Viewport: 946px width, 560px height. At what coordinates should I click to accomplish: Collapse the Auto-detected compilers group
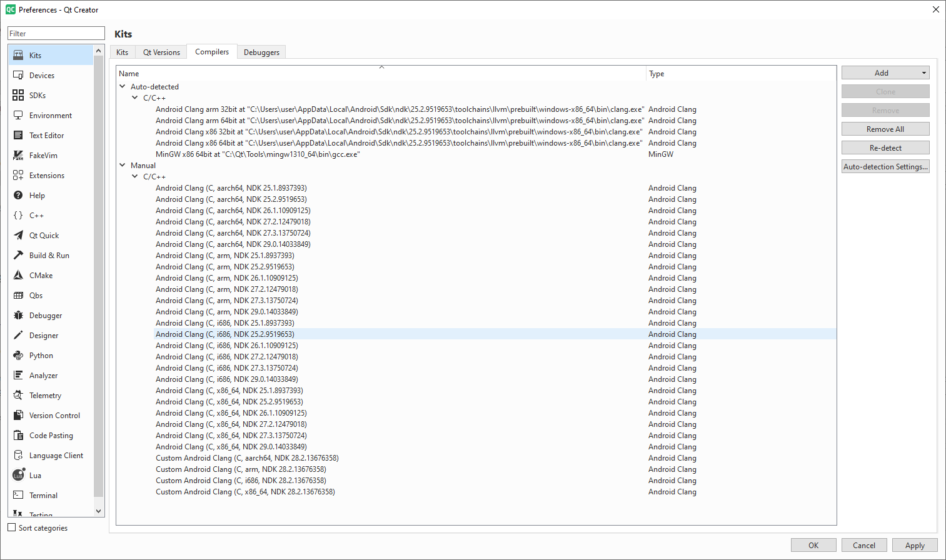(123, 86)
